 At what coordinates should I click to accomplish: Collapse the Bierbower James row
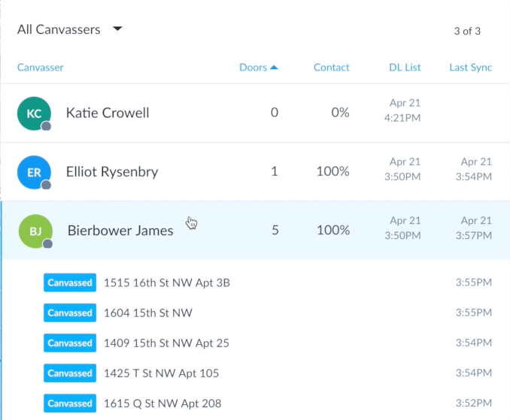tap(255, 231)
